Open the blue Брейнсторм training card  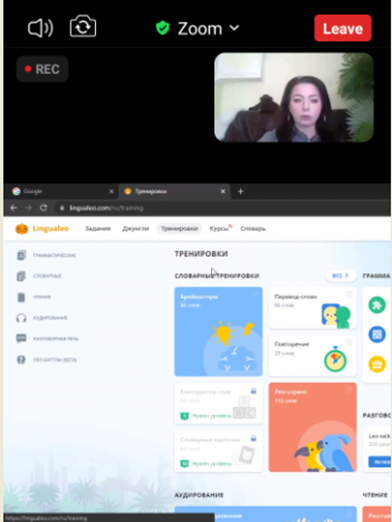click(x=218, y=332)
